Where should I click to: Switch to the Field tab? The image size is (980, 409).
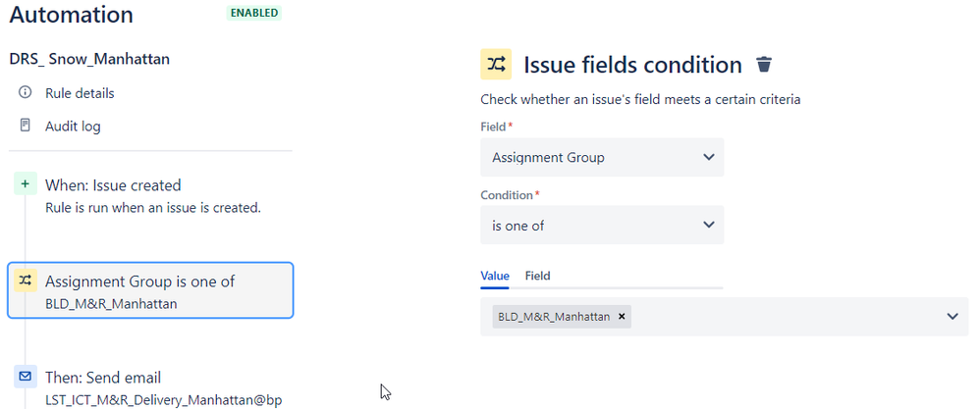537,276
